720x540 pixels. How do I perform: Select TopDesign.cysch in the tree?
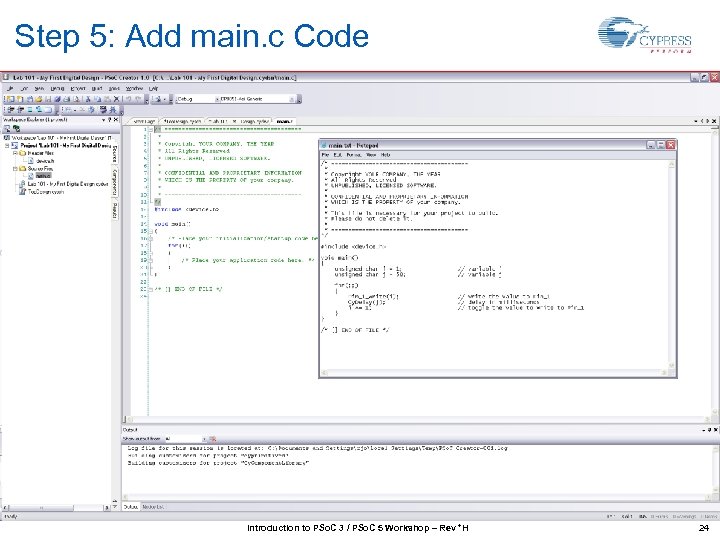tap(45, 191)
